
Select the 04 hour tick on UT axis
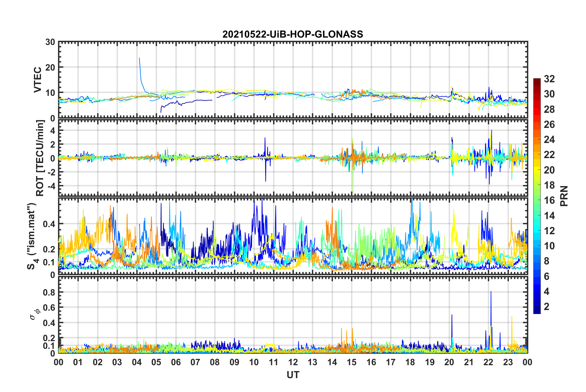pos(137,362)
